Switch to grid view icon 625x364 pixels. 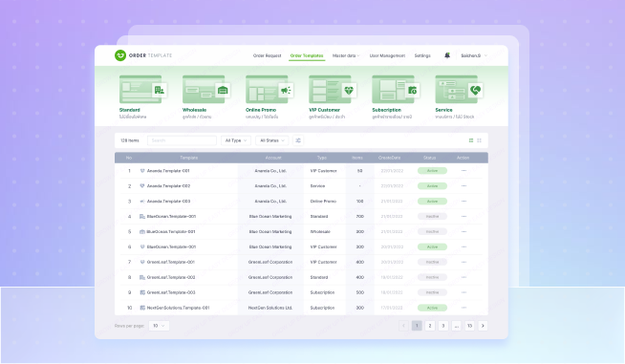click(479, 140)
